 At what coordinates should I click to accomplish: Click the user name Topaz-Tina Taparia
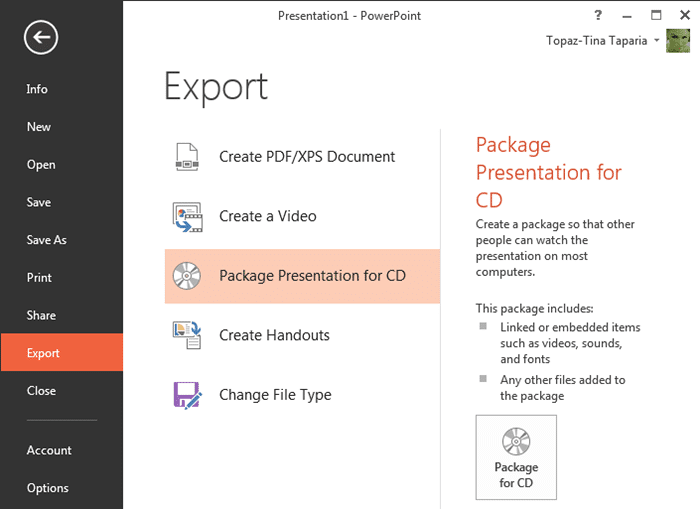[x=596, y=41]
